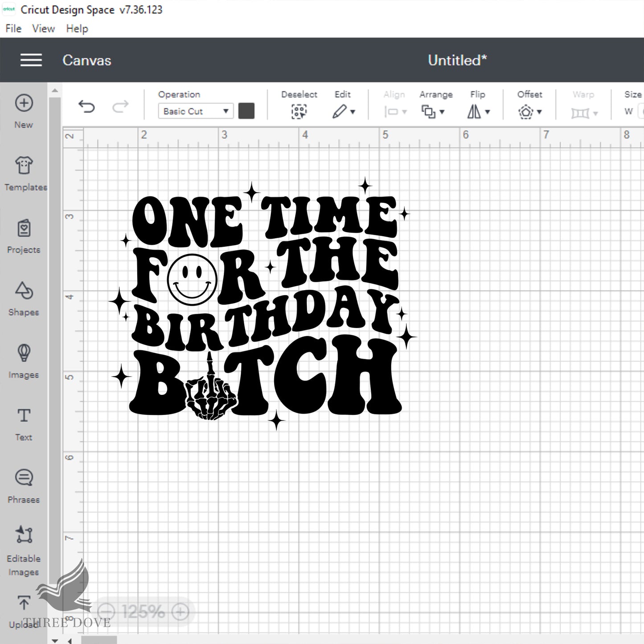
Task: Click the Offset icon
Action: pyautogui.click(x=526, y=111)
